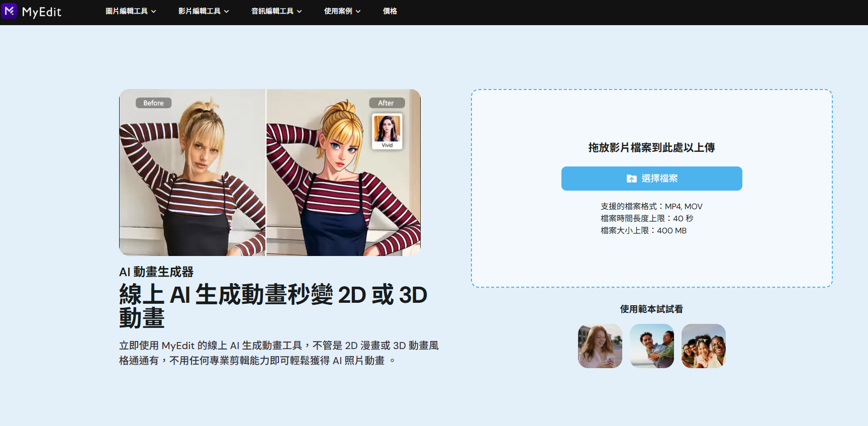Image resolution: width=868 pixels, height=426 pixels.
Task: Click the 線上 AI 生成動畫秒變 2D 或 3D 動畫 headline
Action: [273, 306]
